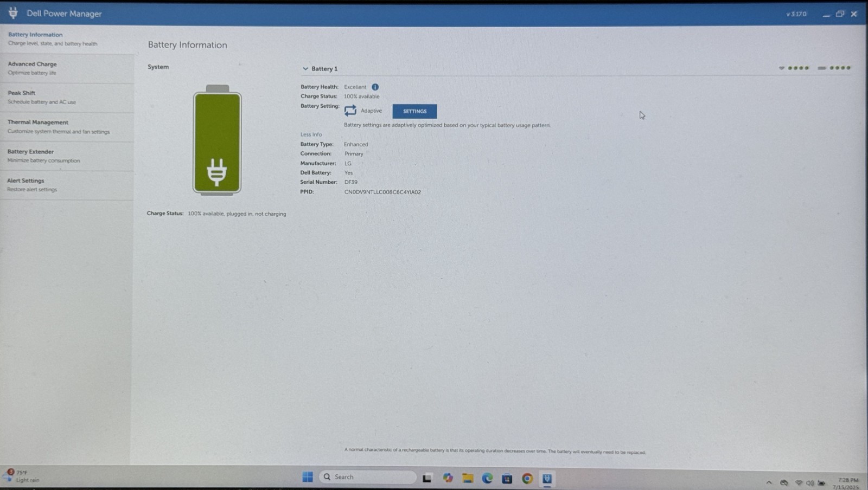Click the Dell Power Manager plug logo

tap(13, 13)
